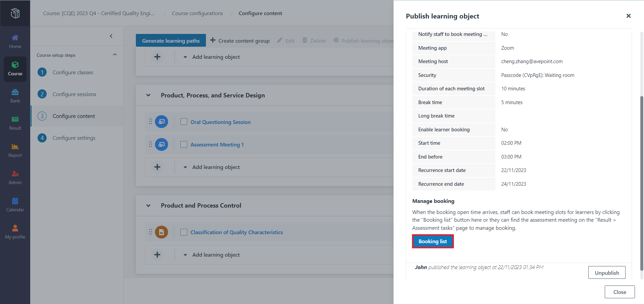The height and width of the screenshot is (304, 644).
Task: Select the Assessment Meeting 1 checkbox
Action: pyautogui.click(x=184, y=144)
